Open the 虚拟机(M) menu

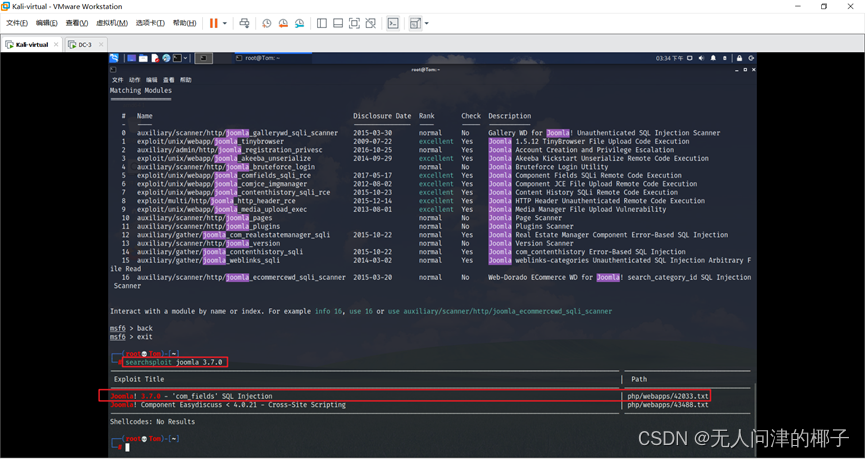112,23
